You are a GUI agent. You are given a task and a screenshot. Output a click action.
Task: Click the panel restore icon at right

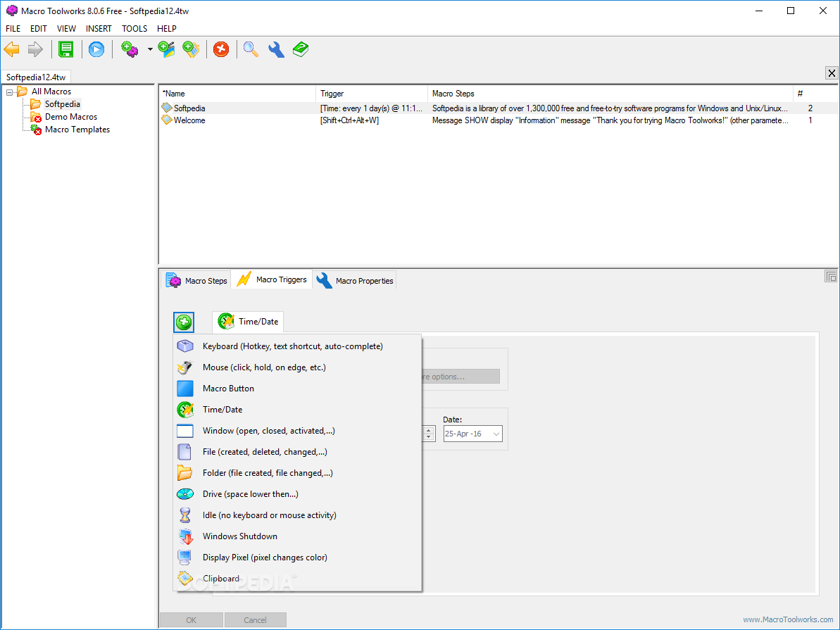tap(830, 277)
